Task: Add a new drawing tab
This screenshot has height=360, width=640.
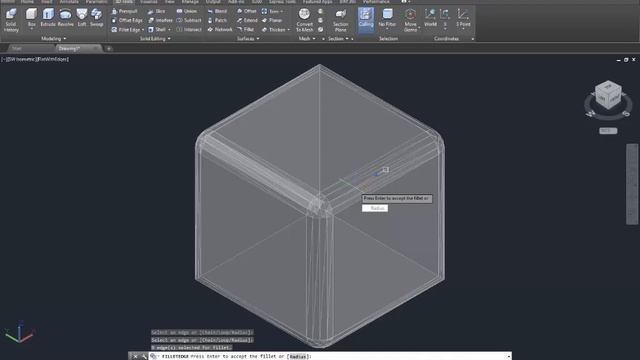Action: (x=109, y=49)
